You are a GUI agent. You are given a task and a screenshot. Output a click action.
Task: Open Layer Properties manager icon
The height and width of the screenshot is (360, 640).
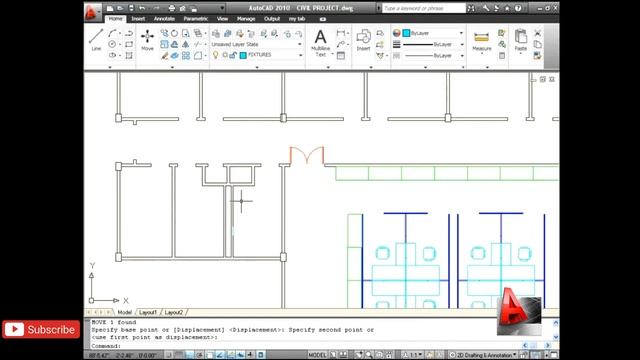click(x=216, y=33)
